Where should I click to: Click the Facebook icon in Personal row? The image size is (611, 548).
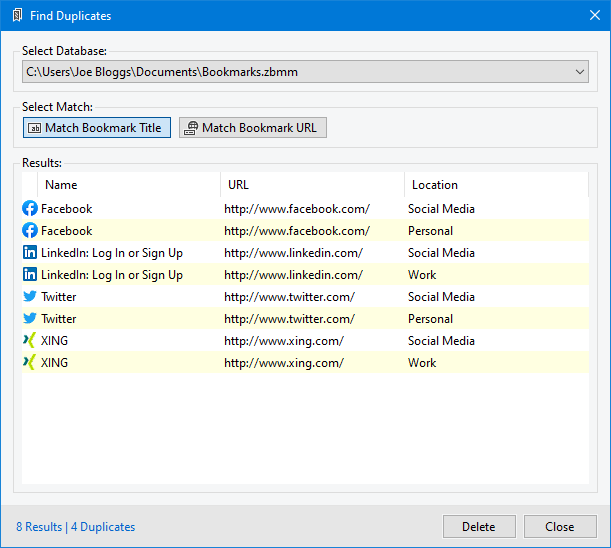pyautogui.click(x=30, y=231)
